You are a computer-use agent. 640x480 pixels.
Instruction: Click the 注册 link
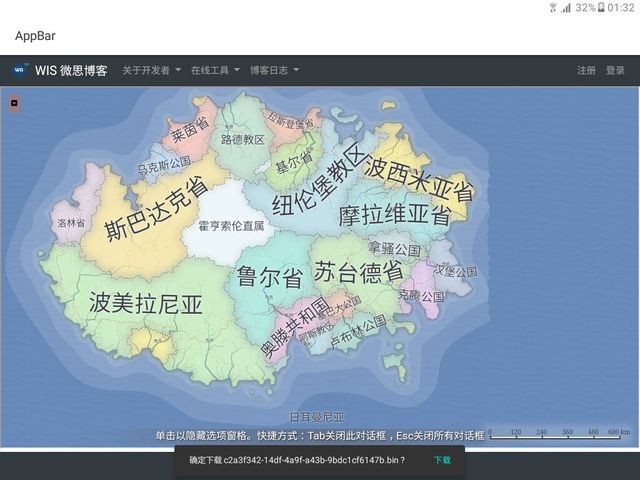click(586, 71)
